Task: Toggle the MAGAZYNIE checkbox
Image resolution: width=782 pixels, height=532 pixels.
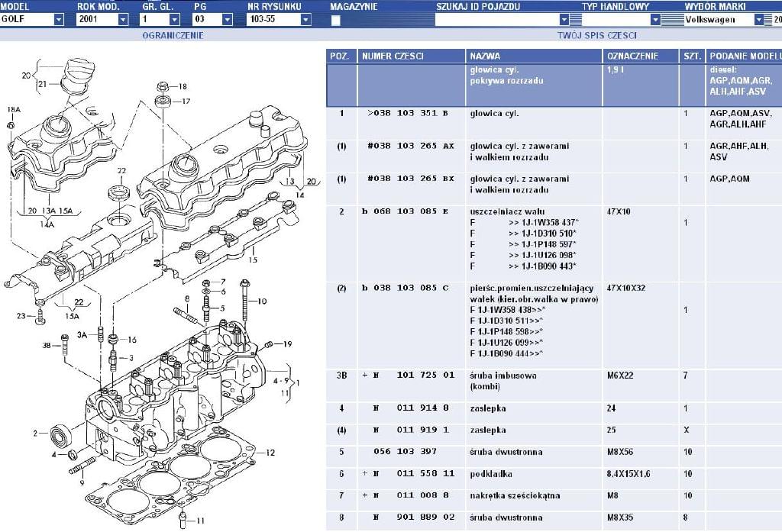Action: [335, 21]
